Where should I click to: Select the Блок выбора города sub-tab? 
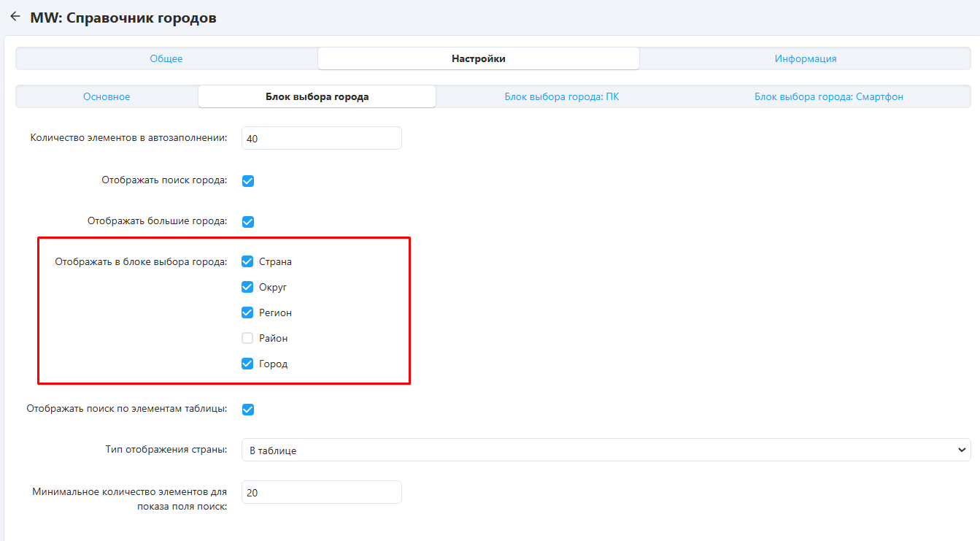pyautogui.click(x=317, y=96)
